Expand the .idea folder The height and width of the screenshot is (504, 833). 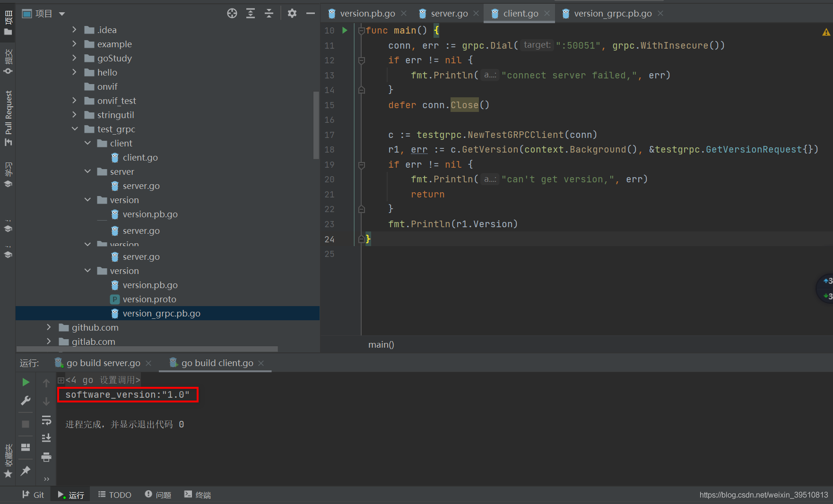tap(74, 30)
